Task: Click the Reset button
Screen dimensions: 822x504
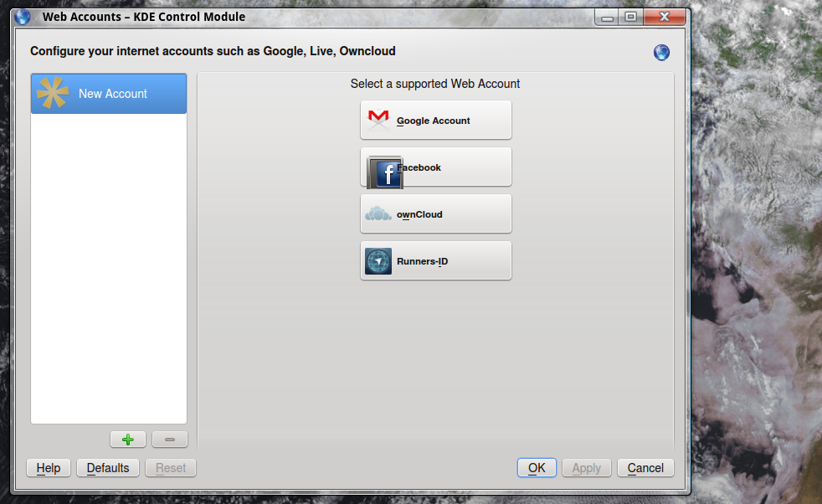Action: click(x=171, y=468)
